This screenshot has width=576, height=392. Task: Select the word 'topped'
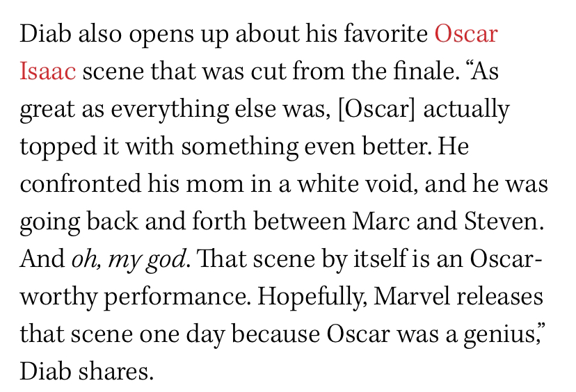click(x=58, y=147)
